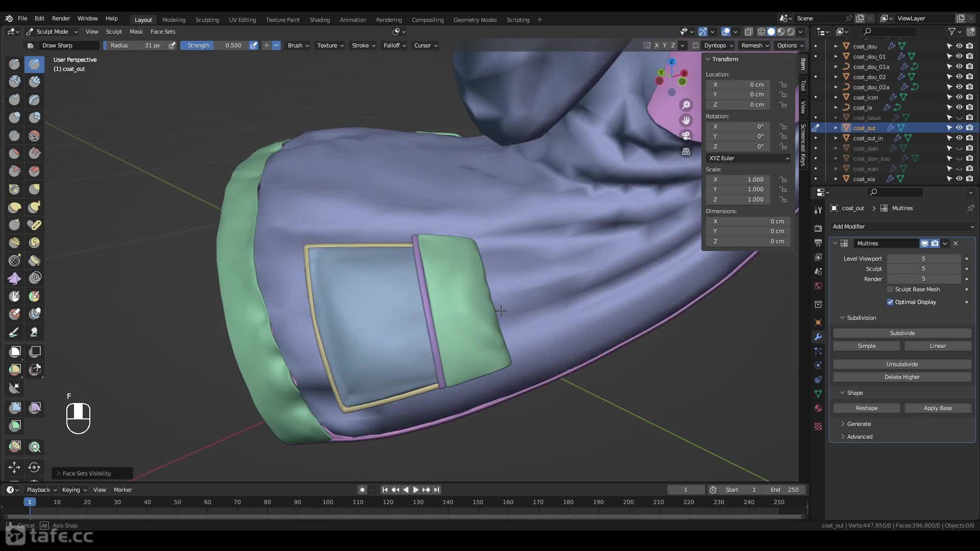Image resolution: width=980 pixels, height=551 pixels.
Task: Open the Brush dropdown
Action: [298, 45]
